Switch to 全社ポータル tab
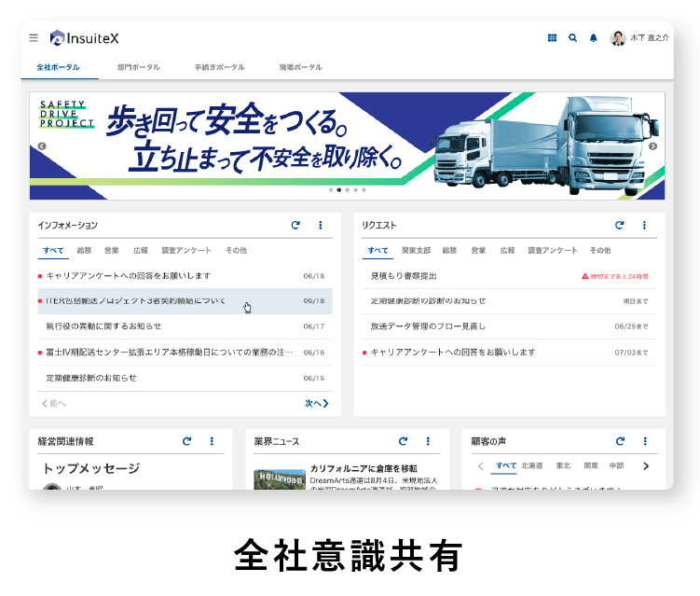 58,67
